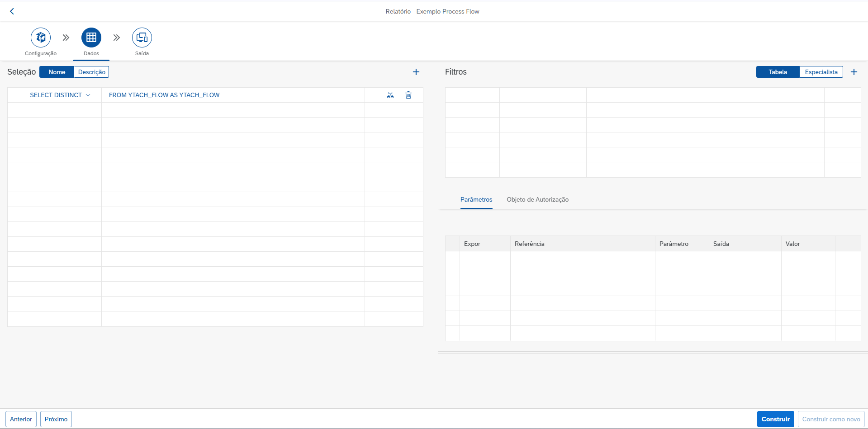The width and height of the screenshot is (868, 429).
Task: Add a new selection with the plus icon
Action: (x=416, y=72)
